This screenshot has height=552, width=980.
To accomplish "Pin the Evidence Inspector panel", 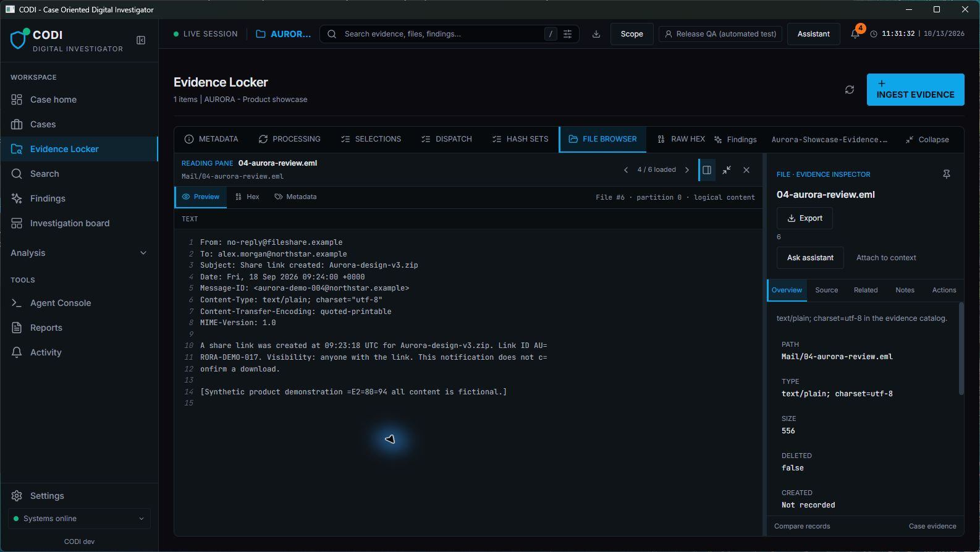I will tap(947, 174).
